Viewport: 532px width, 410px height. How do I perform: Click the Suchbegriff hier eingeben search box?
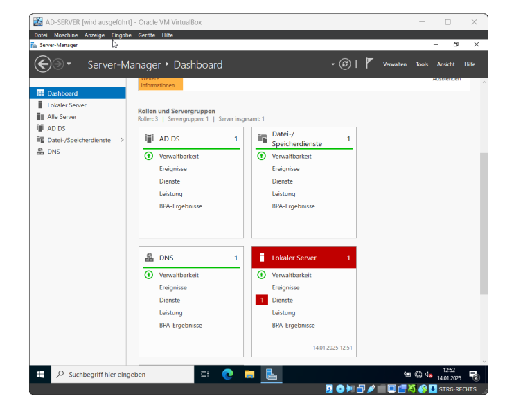pyautogui.click(x=123, y=375)
